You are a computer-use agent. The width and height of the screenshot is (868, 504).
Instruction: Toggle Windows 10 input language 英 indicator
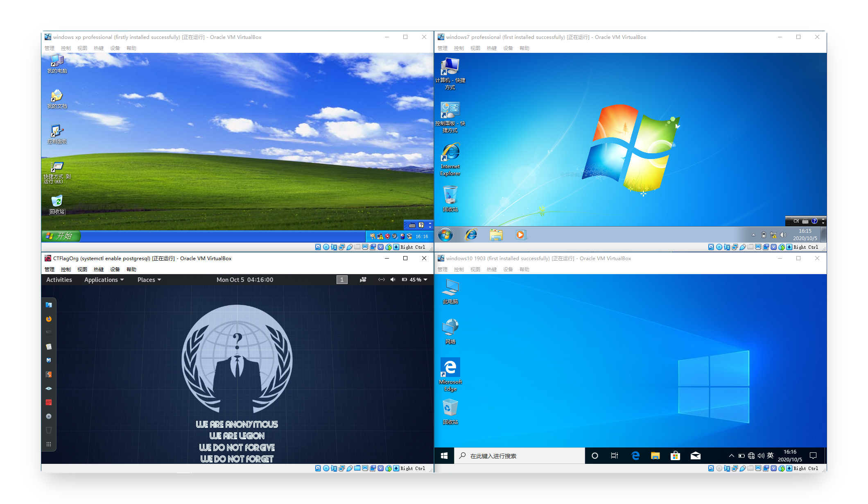click(770, 456)
